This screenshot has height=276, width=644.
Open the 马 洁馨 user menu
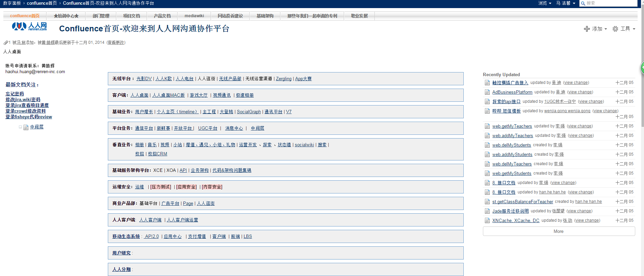565,3
